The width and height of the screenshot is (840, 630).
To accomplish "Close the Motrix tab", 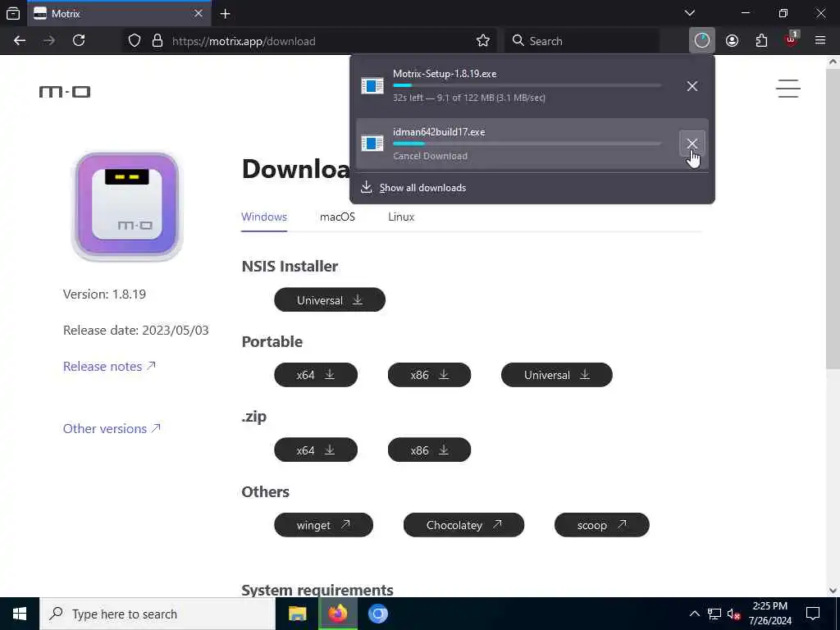I will click(199, 13).
